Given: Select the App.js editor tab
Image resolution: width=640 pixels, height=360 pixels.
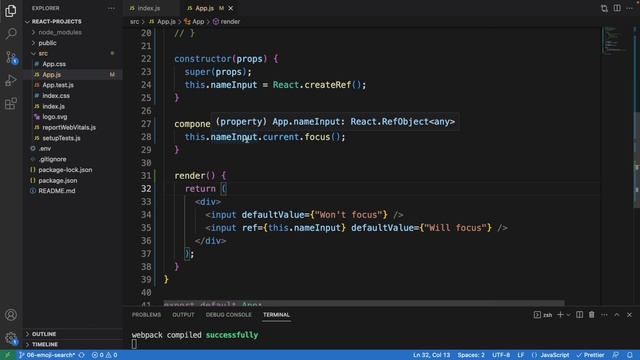Looking at the screenshot, I should point(204,8).
